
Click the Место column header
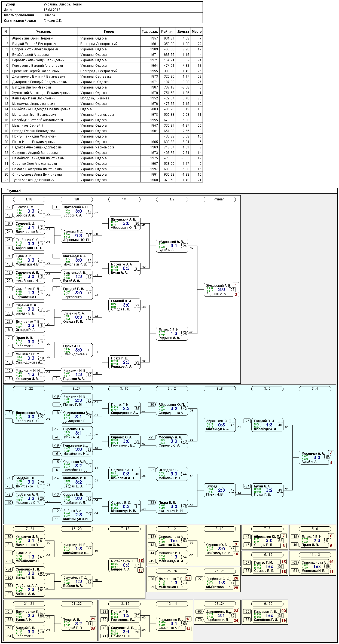point(197,32)
